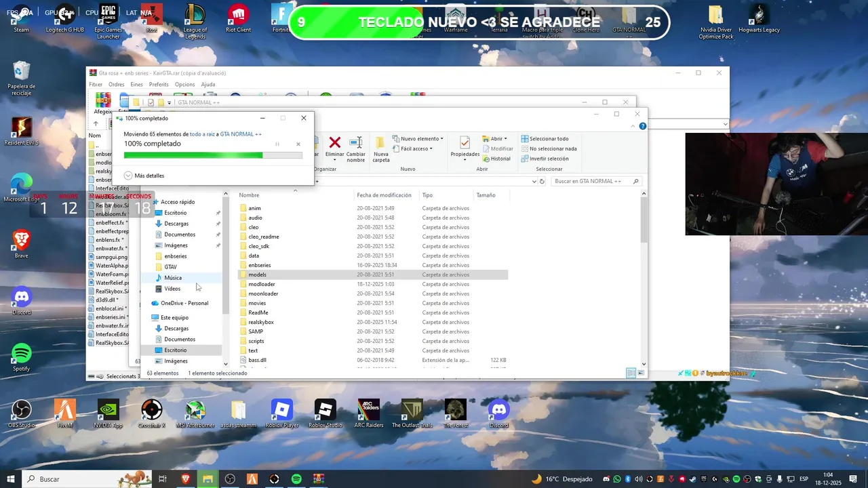Expand the Eliminar dropdown arrow

click(x=334, y=160)
